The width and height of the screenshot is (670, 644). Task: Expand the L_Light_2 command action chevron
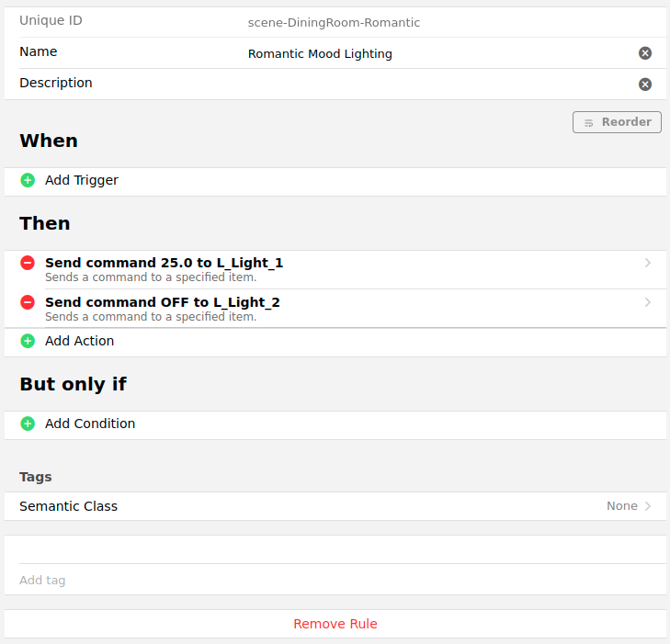pyautogui.click(x=648, y=302)
